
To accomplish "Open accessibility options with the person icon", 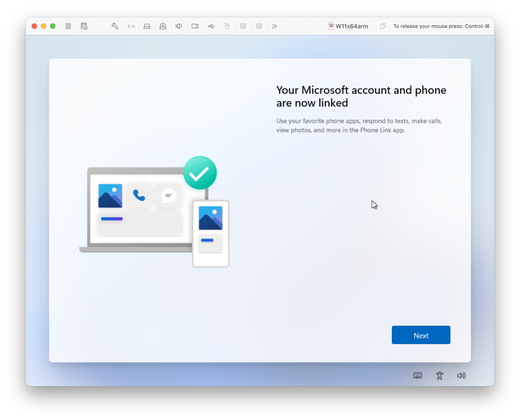I will coord(439,375).
